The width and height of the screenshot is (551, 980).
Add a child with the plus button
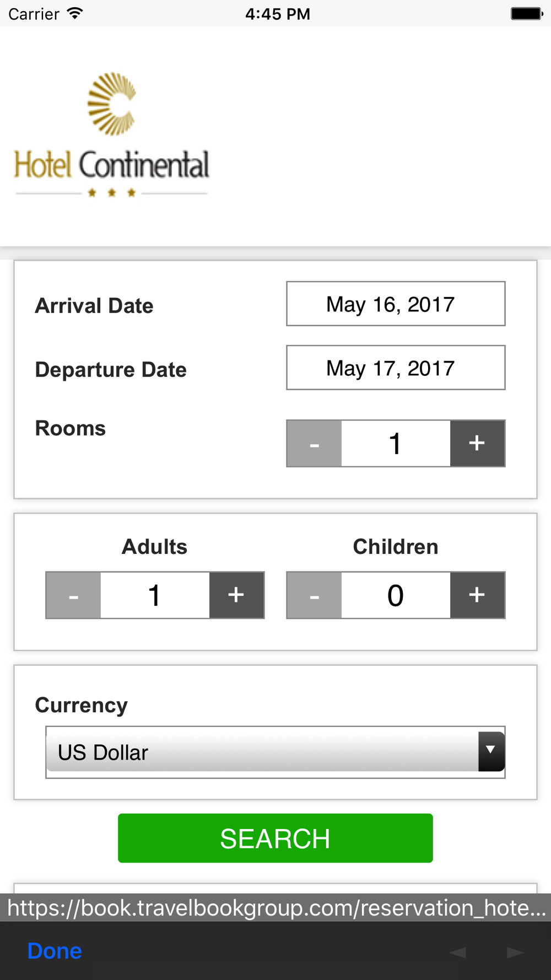click(477, 595)
